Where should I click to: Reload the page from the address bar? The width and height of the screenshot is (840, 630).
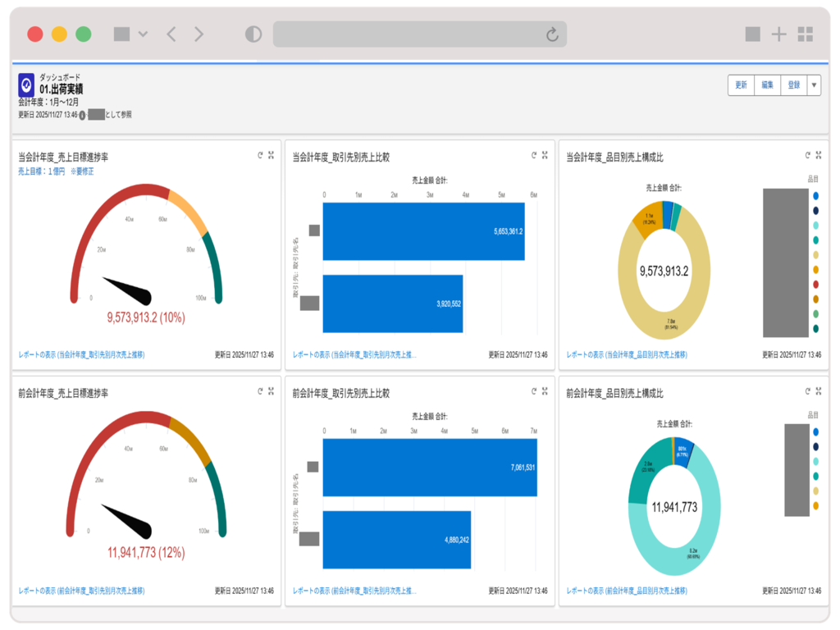tap(552, 34)
